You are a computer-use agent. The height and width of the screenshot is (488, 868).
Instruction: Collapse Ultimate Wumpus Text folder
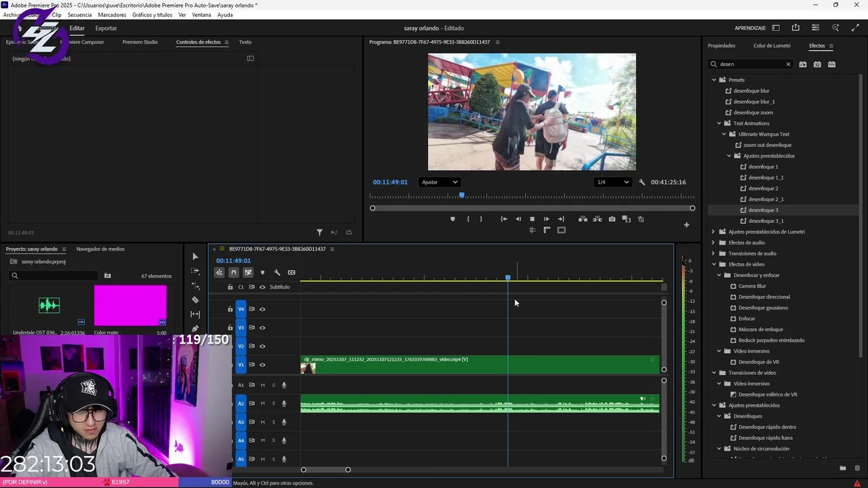(724, 134)
